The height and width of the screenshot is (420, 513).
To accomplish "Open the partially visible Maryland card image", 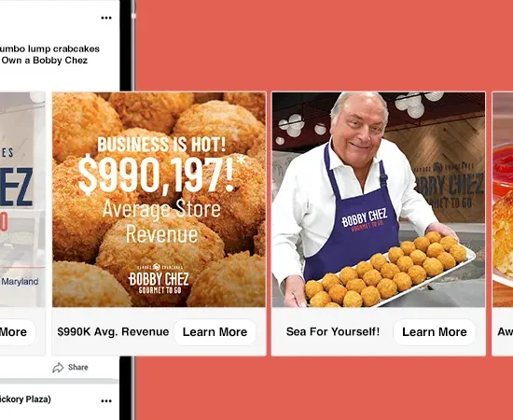I will pyautogui.click(x=22, y=200).
